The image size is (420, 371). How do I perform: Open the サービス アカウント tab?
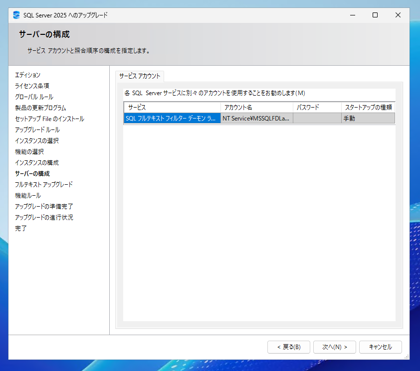(x=140, y=76)
